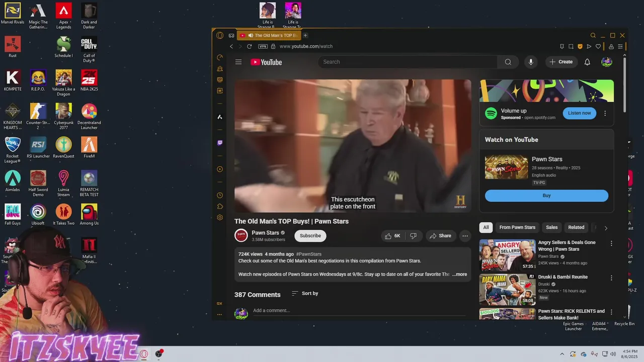
Task: Toggle the VPN badge in address bar
Action: point(263,46)
